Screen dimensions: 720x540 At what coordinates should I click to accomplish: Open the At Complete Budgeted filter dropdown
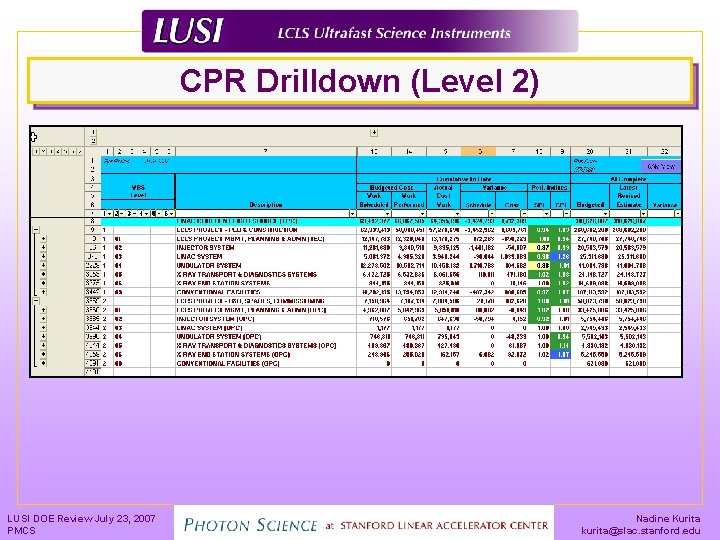(606, 214)
